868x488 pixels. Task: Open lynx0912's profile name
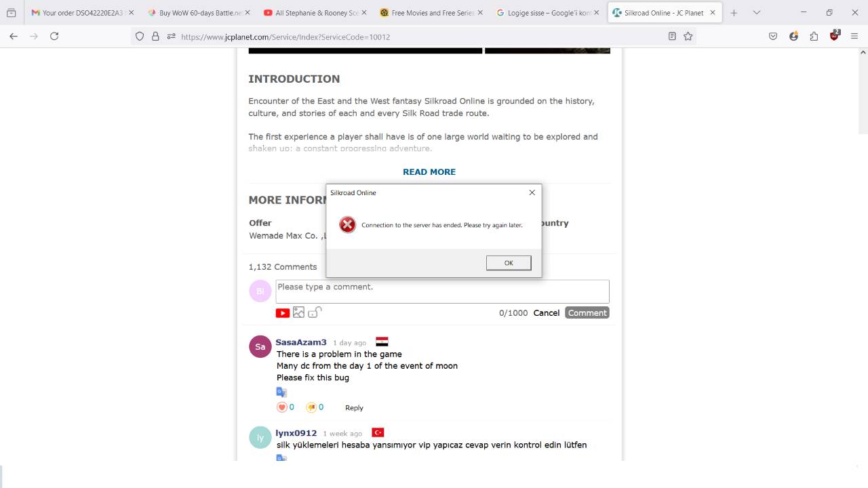click(296, 433)
